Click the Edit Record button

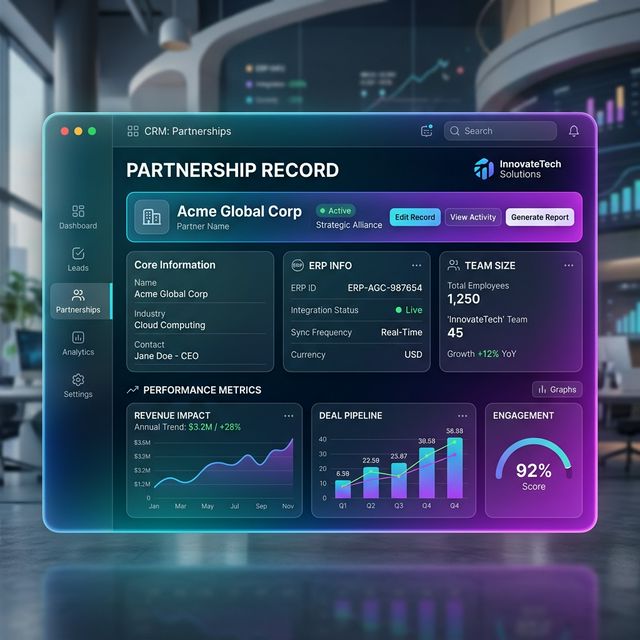(415, 217)
